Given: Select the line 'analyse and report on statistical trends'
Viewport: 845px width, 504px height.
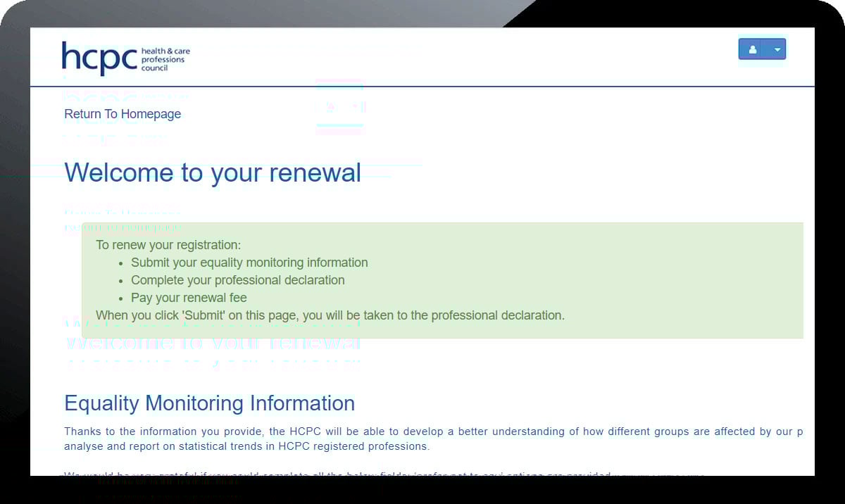Looking at the screenshot, I should click(x=246, y=446).
